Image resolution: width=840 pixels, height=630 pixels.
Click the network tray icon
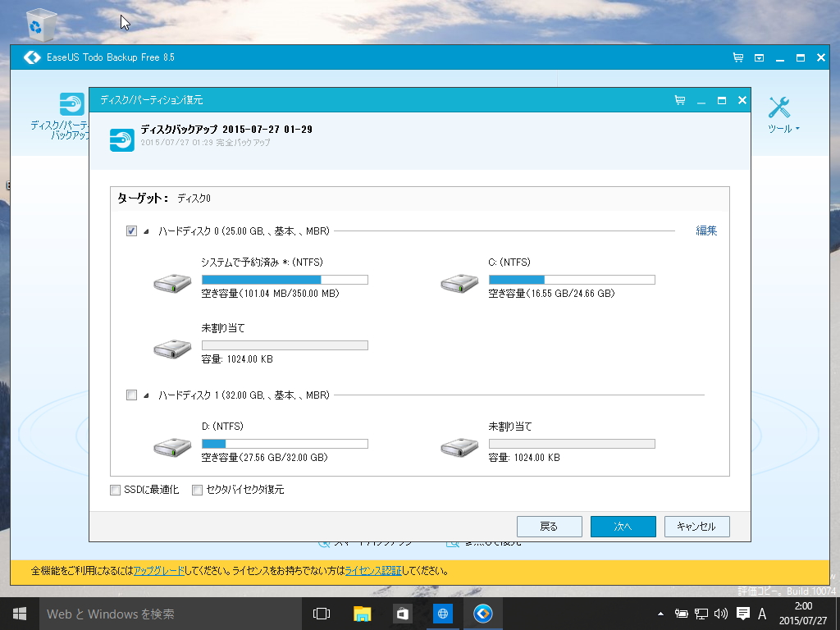(x=701, y=614)
